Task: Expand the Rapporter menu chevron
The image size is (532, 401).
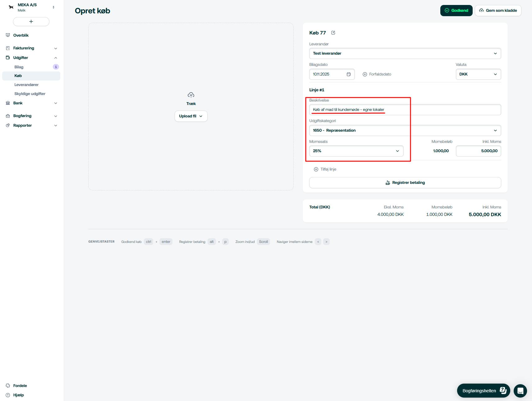Action: [56, 125]
